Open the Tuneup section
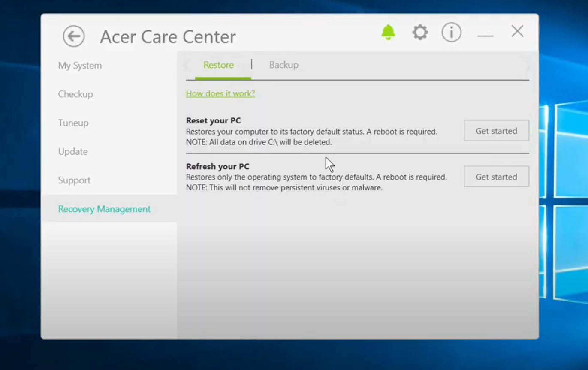 point(73,123)
